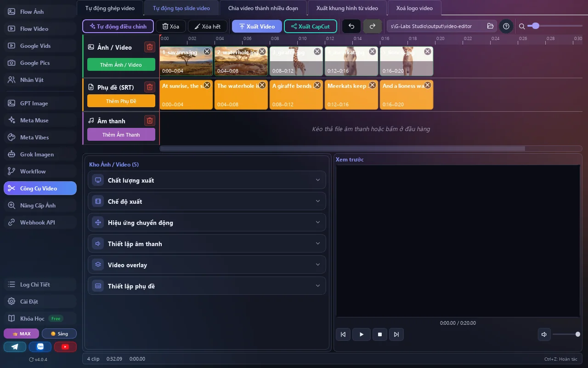Remove the 2_waterhole.jpg clip

262,52
